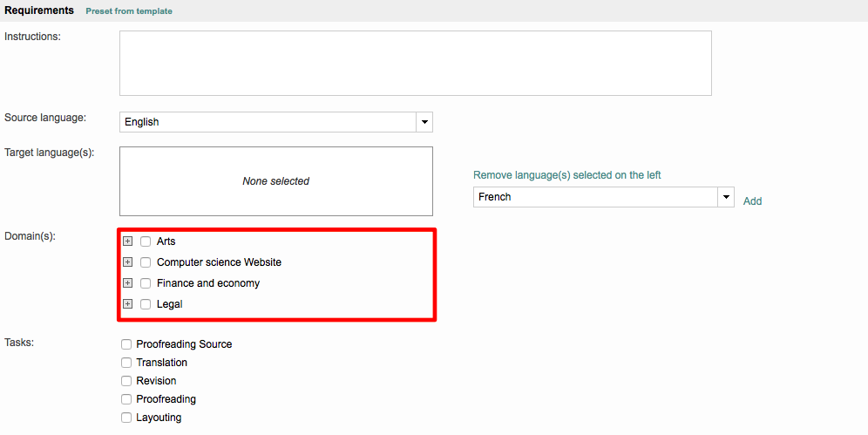Check the Arts domain checkbox
The height and width of the screenshot is (435, 868).
click(x=146, y=241)
